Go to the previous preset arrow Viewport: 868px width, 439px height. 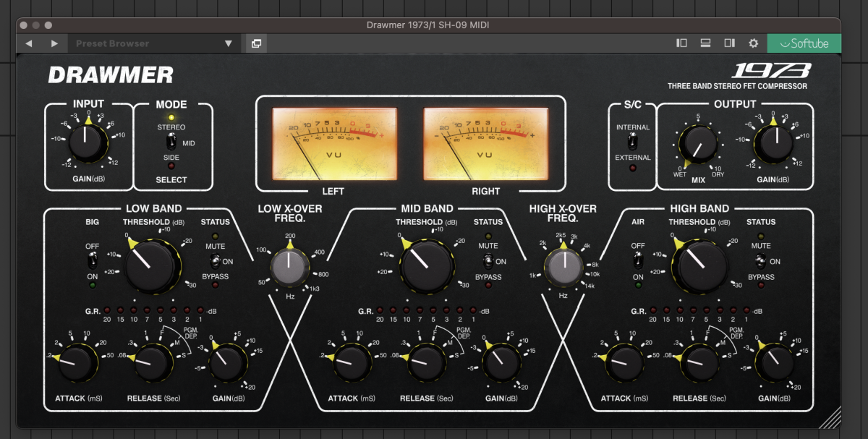tap(29, 43)
